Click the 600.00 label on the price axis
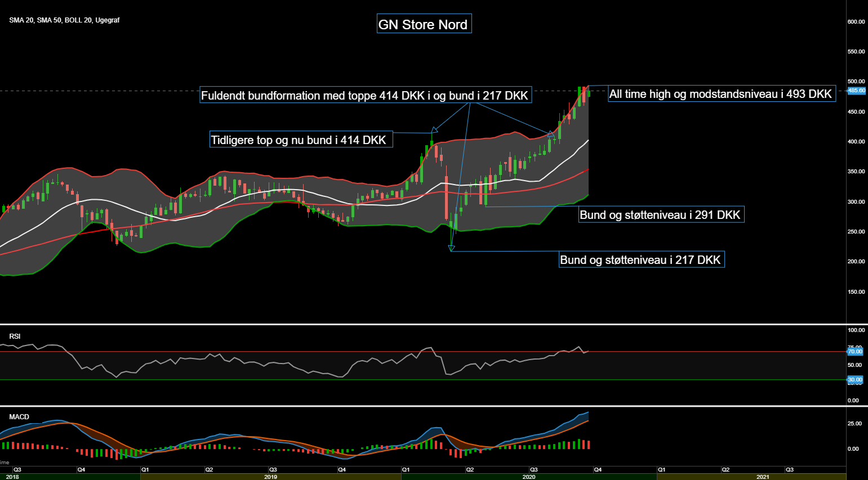The height and width of the screenshot is (480, 868). pos(856,22)
